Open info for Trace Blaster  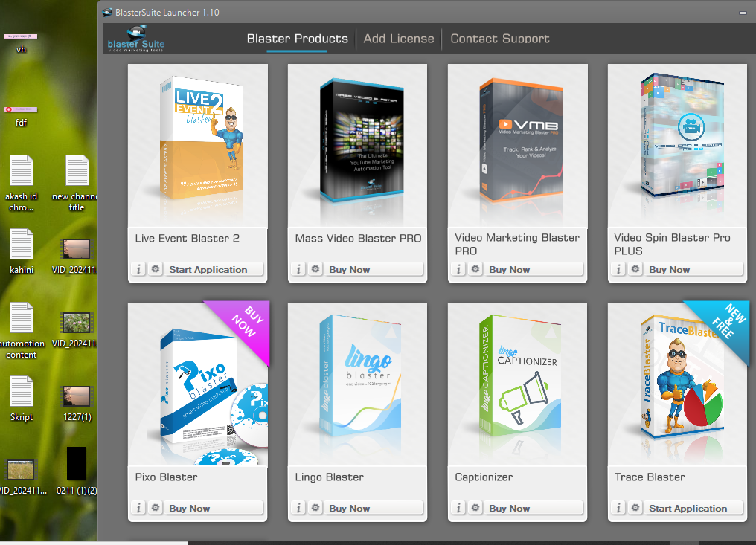point(618,507)
